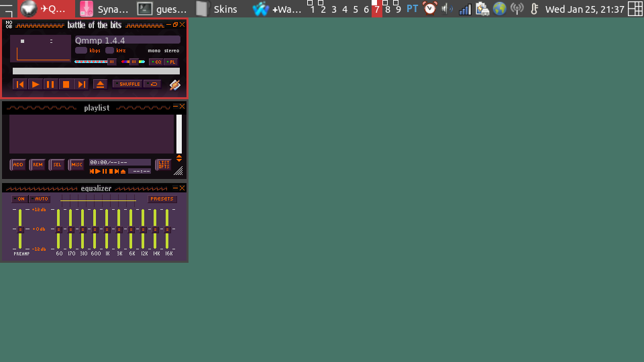Open the NO OB main menu icon
Screen dimensions: 644x362
click(x=9, y=25)
